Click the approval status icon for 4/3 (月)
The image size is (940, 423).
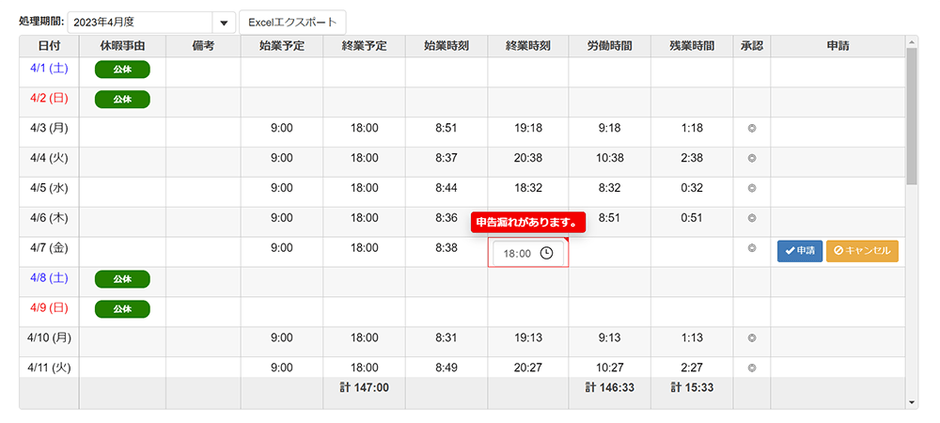click(x=751, y=128)
